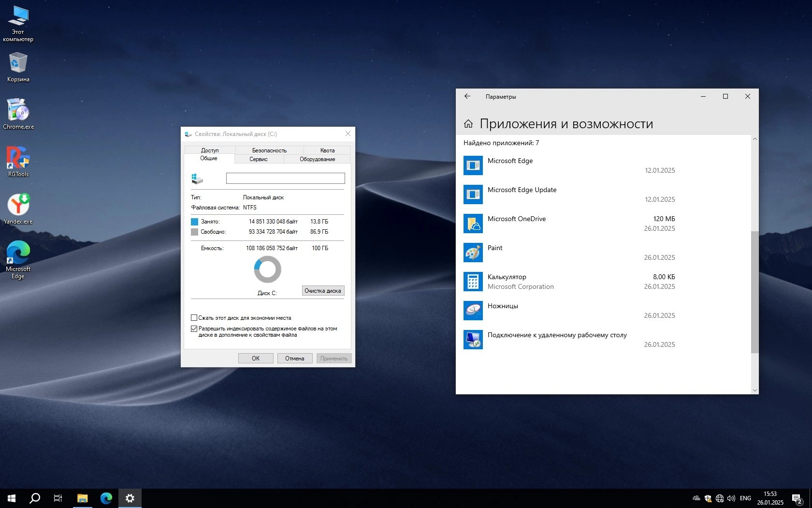
Task: Select the Paint app icon in the list
Action: tap(473, 253)
